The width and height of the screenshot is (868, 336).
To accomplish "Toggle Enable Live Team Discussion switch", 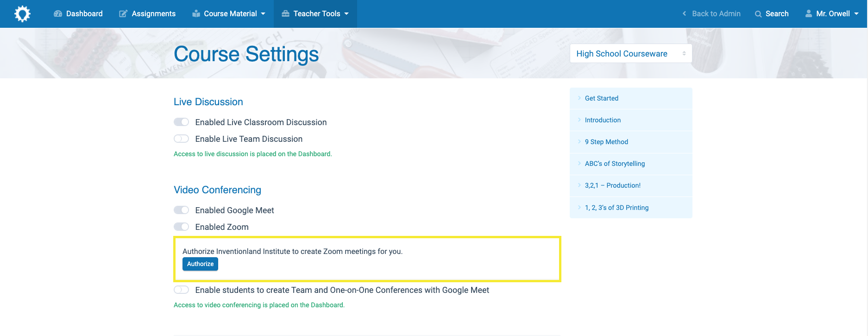I will 181,139.
